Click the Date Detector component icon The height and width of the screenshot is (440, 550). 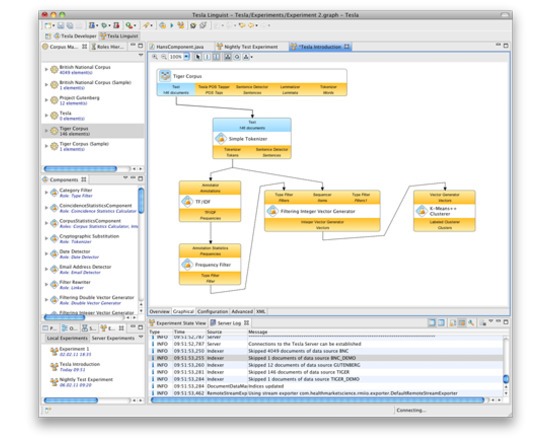pos(54,254)
